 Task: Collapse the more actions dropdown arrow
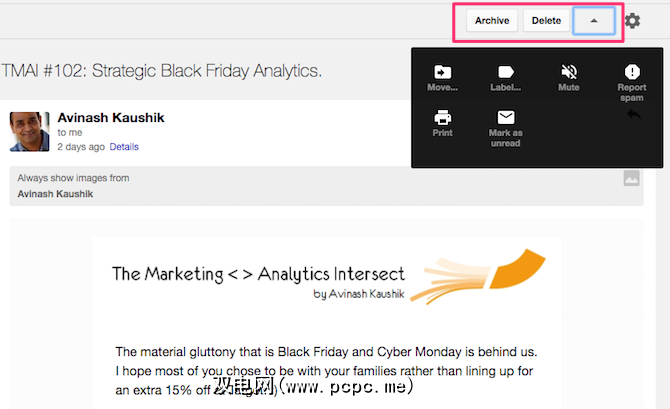594,20
